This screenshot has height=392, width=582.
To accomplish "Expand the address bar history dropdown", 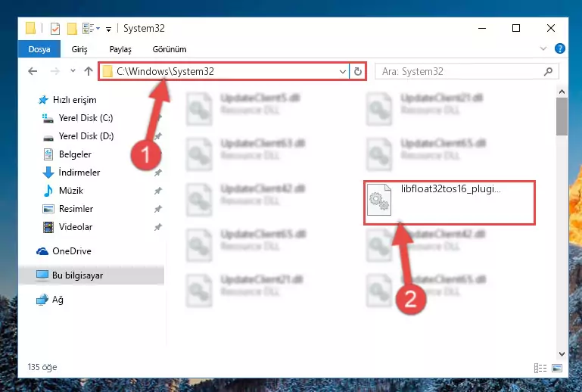I will (x=343, y=71).
